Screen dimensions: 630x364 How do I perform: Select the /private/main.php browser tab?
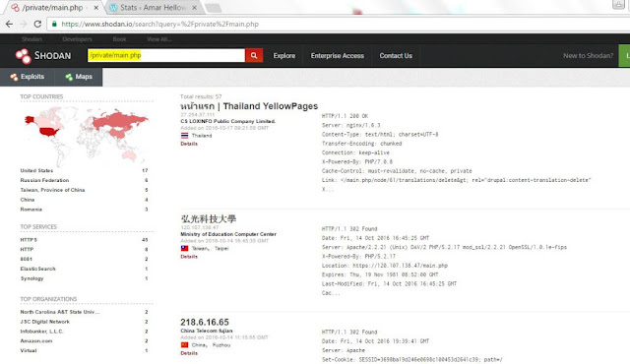click(x=52, y=8)
